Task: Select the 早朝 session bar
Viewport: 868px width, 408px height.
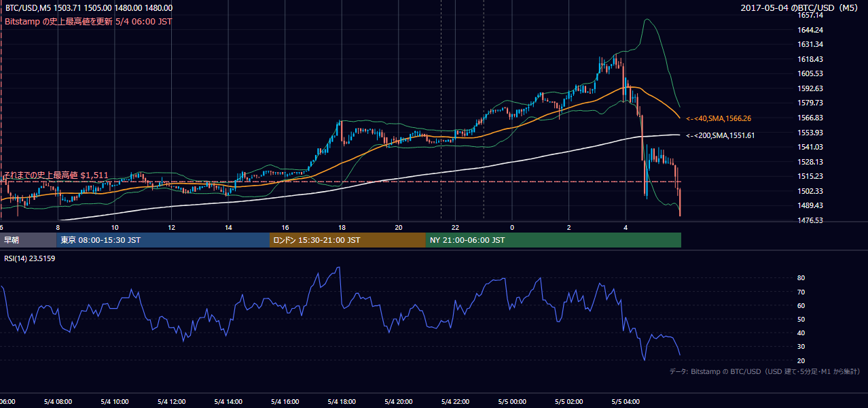Action: (x=29, y=240)
